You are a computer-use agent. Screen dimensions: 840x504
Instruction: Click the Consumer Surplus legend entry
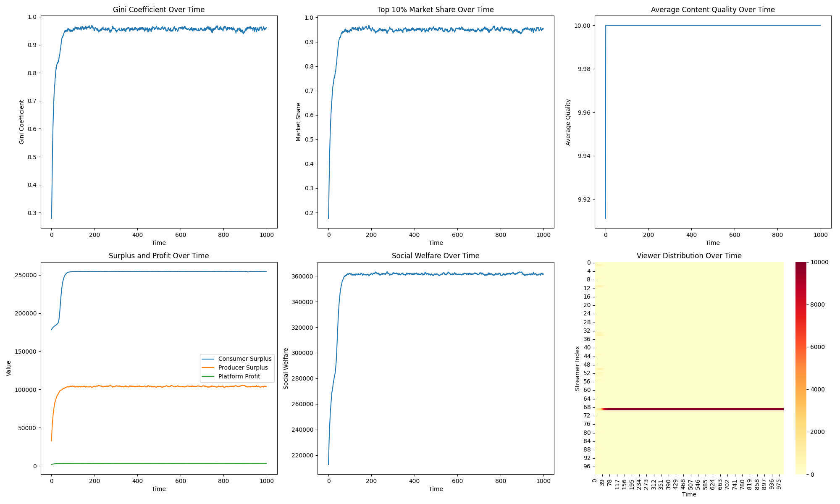(245, 359)
